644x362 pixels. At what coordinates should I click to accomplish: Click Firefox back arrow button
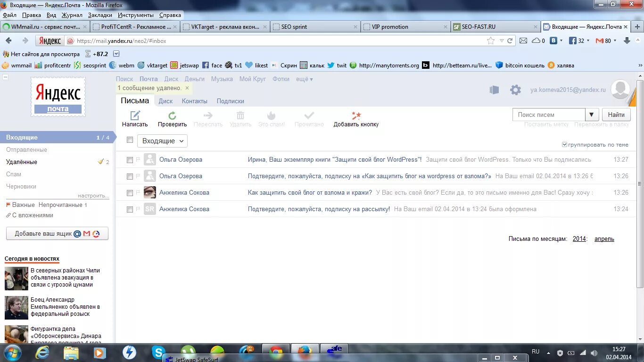8,41
